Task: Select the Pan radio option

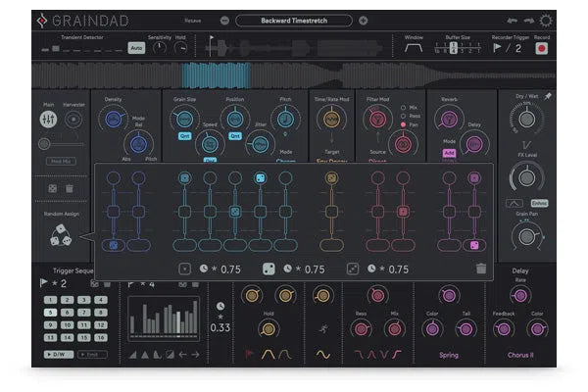Action: 402,125
